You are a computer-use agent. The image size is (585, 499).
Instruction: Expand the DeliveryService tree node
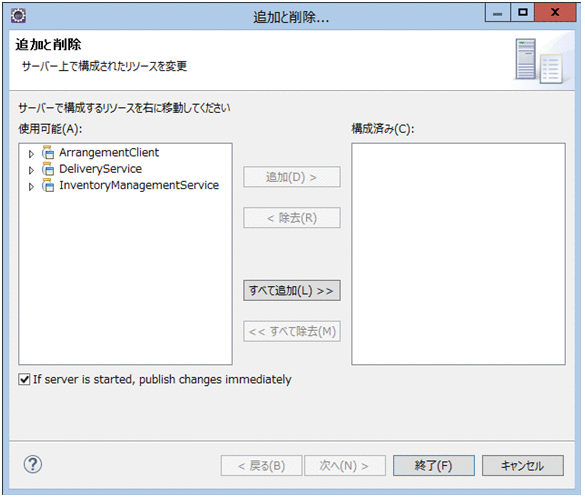(x=31, y=170)
